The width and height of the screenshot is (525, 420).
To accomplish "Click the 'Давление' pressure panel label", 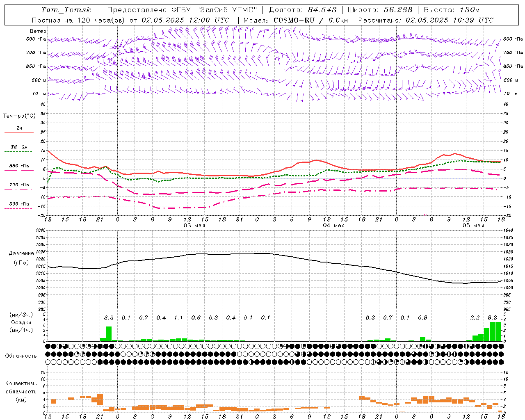I will pos(21,253).
